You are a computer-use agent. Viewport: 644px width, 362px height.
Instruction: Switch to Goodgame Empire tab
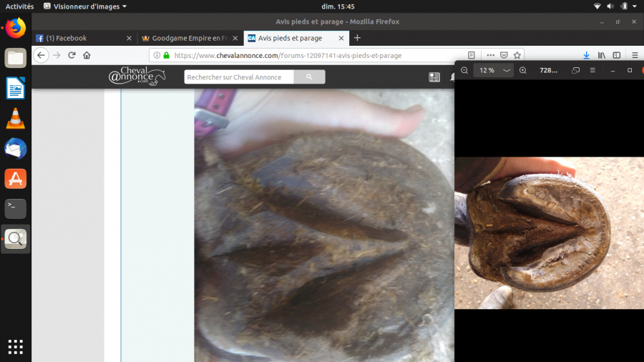click(x=185, y=38)
